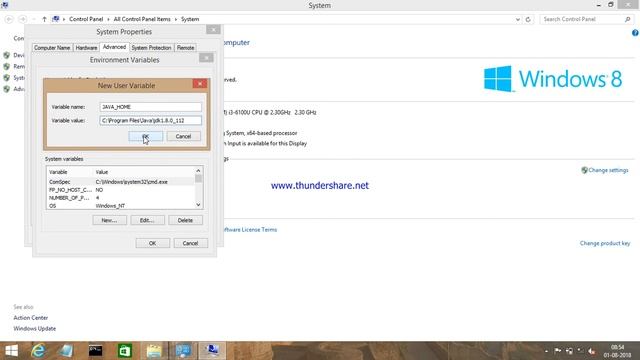The image size is (640, 360).
Task: Select ComSpec system variable row
Action: pos(121,182)
